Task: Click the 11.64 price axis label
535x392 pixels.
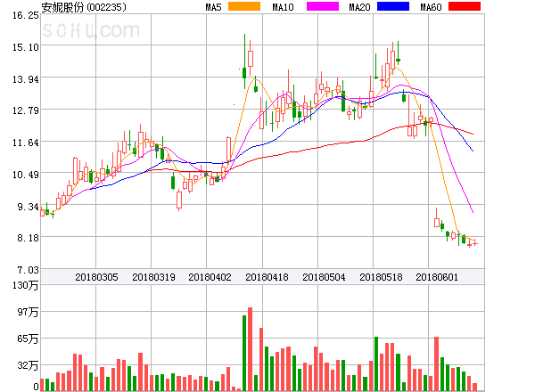Action: click(26, 143)
